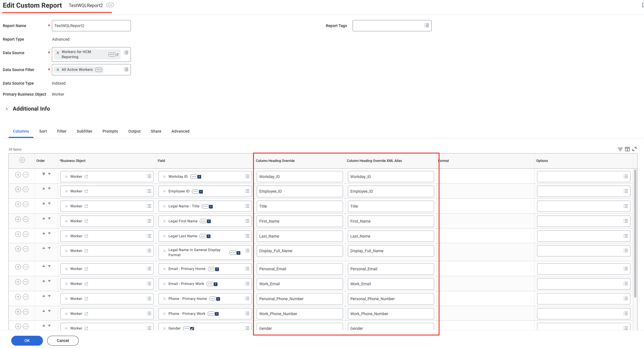The image size is (644, 349).
Task: Open the grid column preferences icon
Action: 627,149
